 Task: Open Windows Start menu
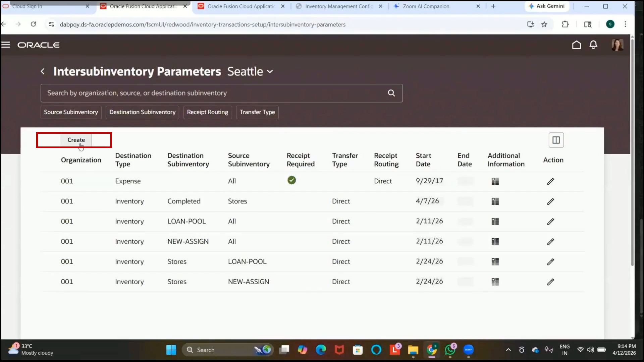[x=171, y=350]
